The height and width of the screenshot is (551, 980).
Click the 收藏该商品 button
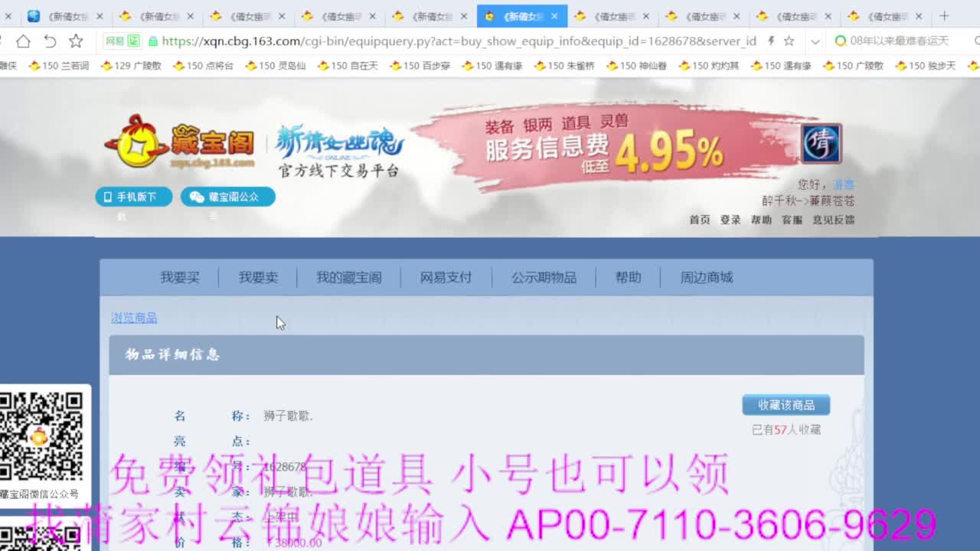(786, 405)
